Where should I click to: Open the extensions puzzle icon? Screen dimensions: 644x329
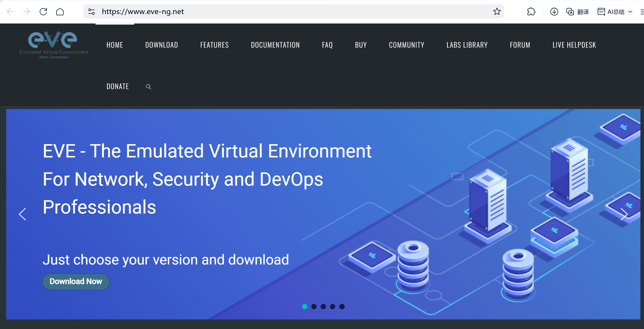click(x=531, y=12)
